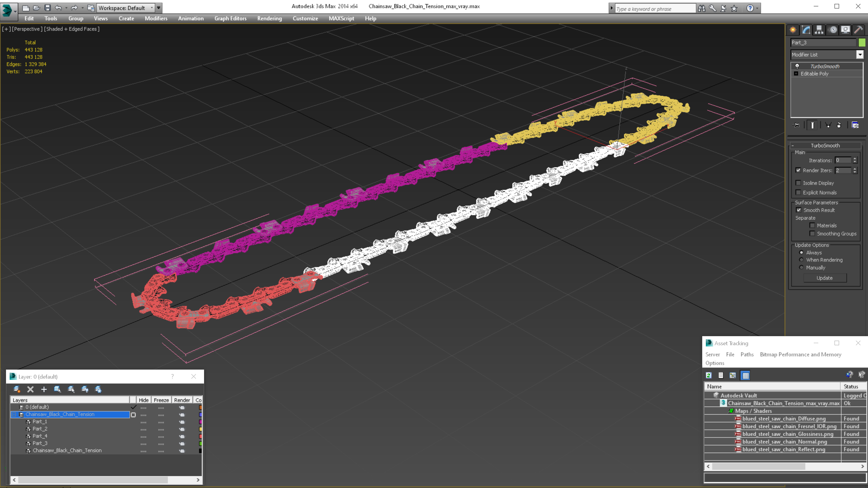
Task: Click Refresh icon in Asset Tracking toolbar
Action: tap(709, 375)
